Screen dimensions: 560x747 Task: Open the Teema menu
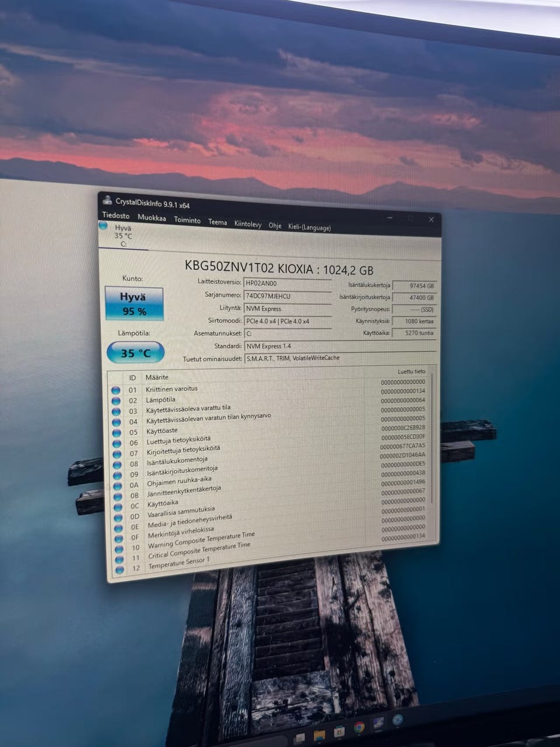pos(218,222)
